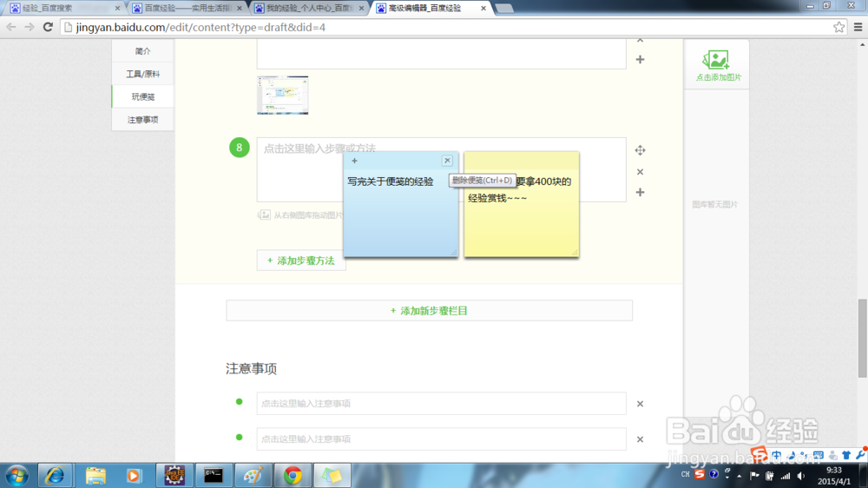Click step 8 text input area
The image size is (868, 488).
(x=441, y=169)
